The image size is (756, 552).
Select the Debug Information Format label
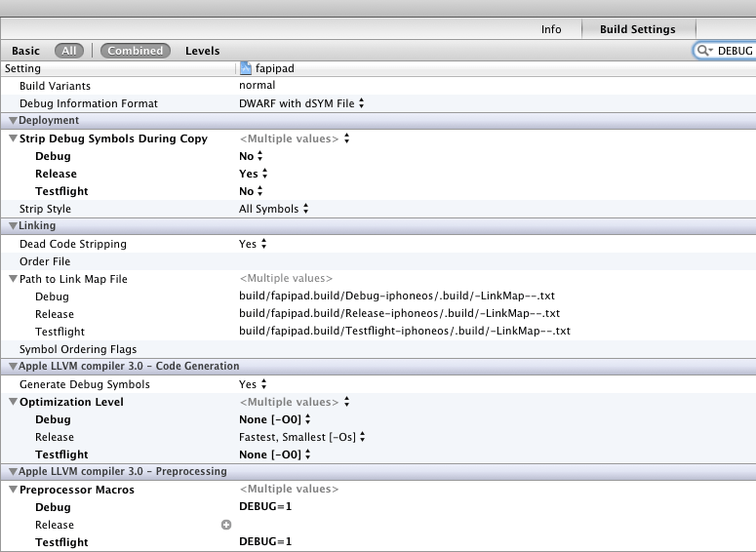(88, 103)
